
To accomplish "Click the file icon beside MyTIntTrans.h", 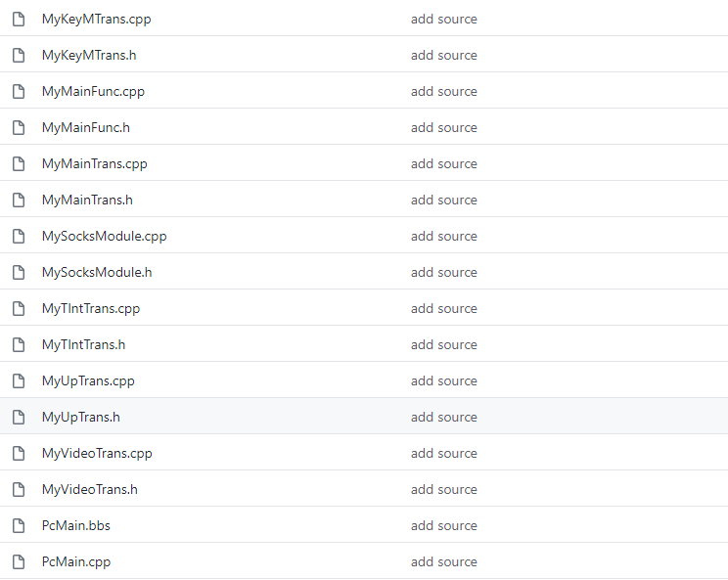I will point(18,345).
